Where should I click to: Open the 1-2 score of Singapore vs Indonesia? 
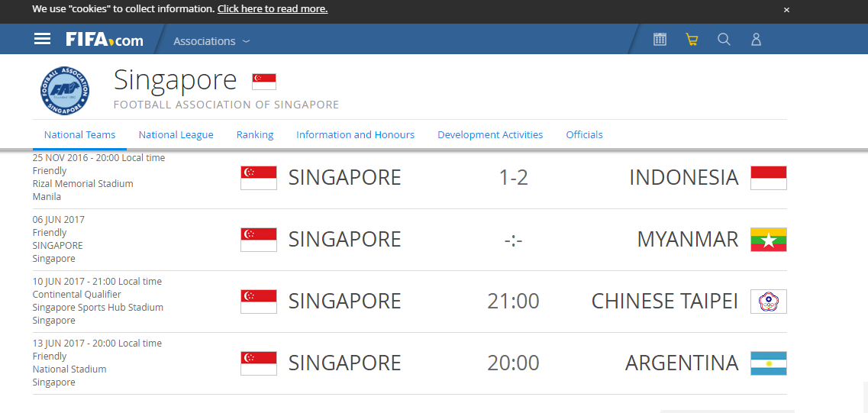pos(513,178)
